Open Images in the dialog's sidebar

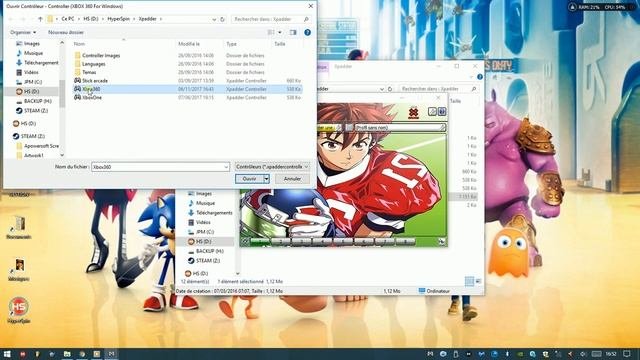click(x=32, y=43)
